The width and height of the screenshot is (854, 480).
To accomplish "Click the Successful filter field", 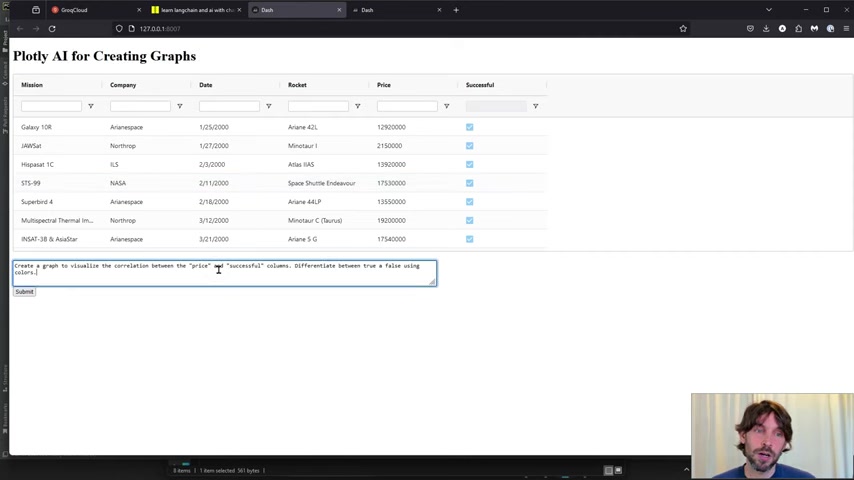I will point(496,106).
